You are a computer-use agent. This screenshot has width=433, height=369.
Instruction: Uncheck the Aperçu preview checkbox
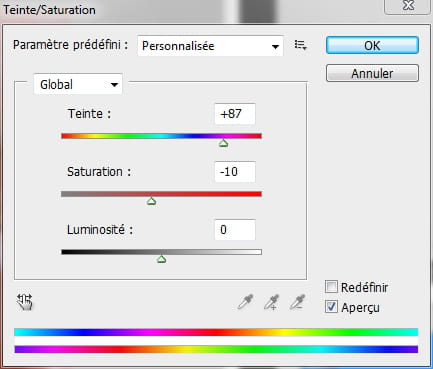coord(331,307)
